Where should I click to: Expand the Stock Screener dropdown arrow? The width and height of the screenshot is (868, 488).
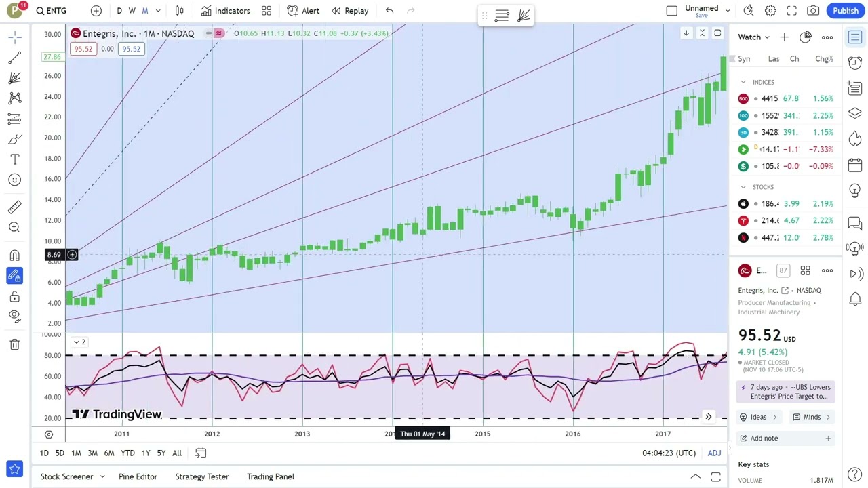[x=102, y=477]
